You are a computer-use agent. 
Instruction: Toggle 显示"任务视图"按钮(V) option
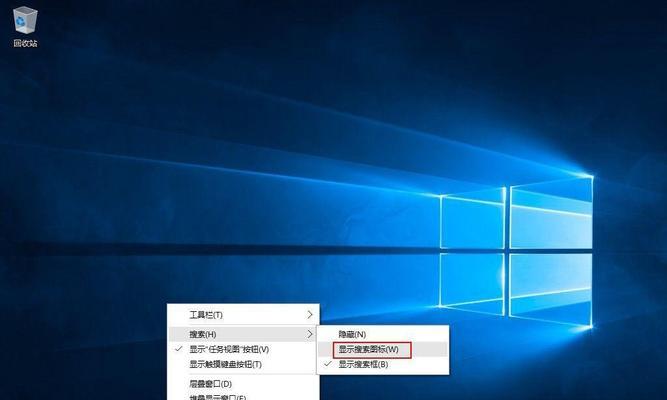(243, 349)
